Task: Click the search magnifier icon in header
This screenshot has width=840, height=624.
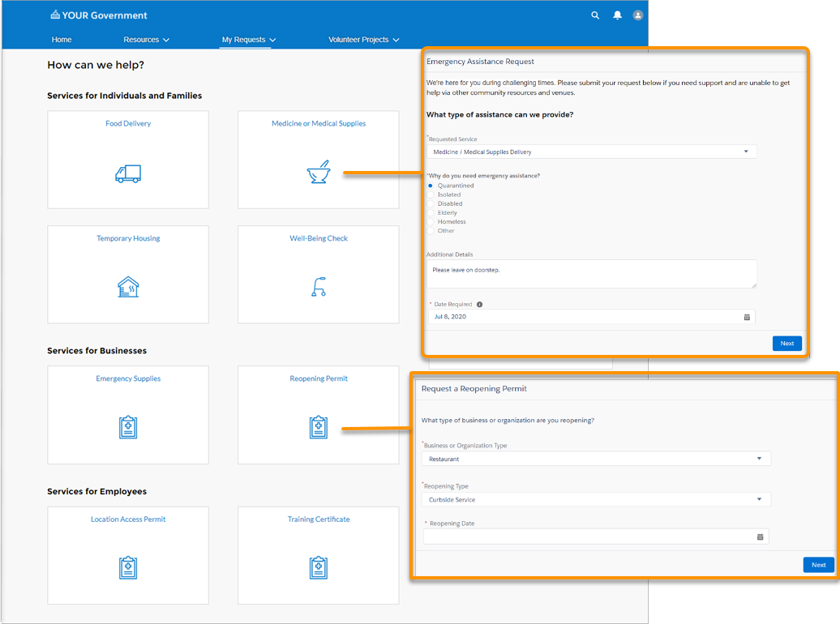Action: [x=595, y=15]
